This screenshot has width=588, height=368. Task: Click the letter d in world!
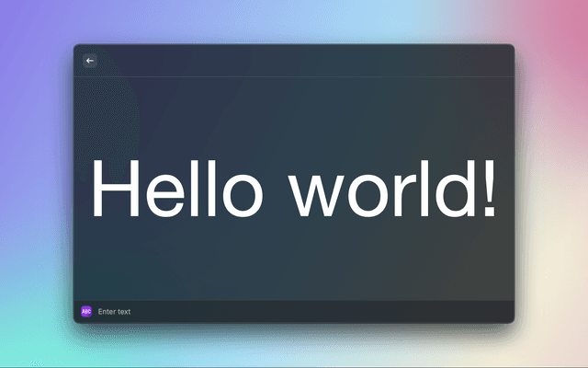point(455,190)
